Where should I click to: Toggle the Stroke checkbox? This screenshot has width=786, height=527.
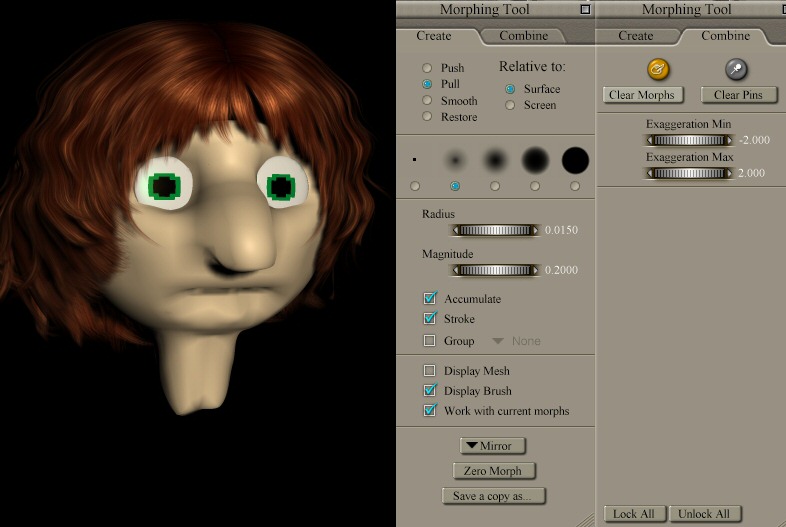[430, 318]
